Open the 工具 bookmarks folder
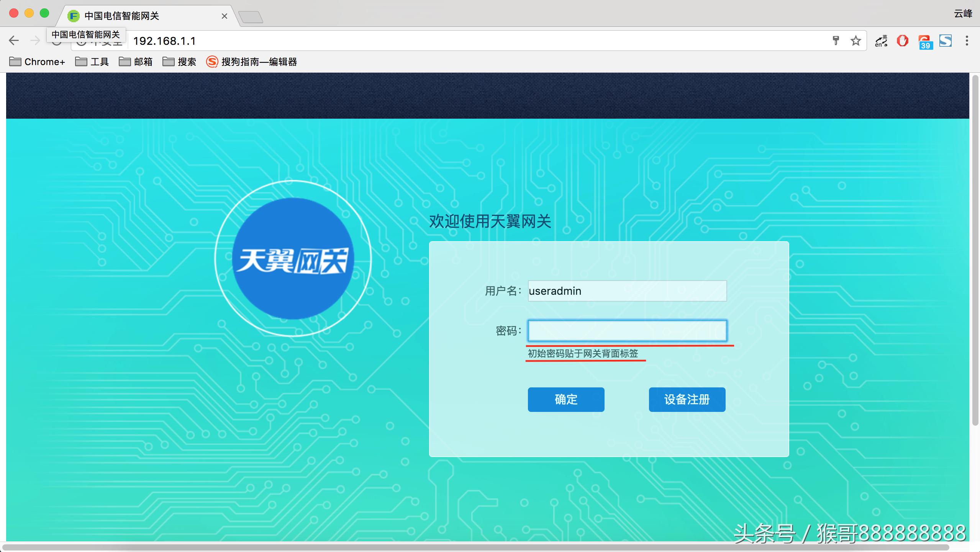Viewport: 980px width, 552px height. click(92, 62)
